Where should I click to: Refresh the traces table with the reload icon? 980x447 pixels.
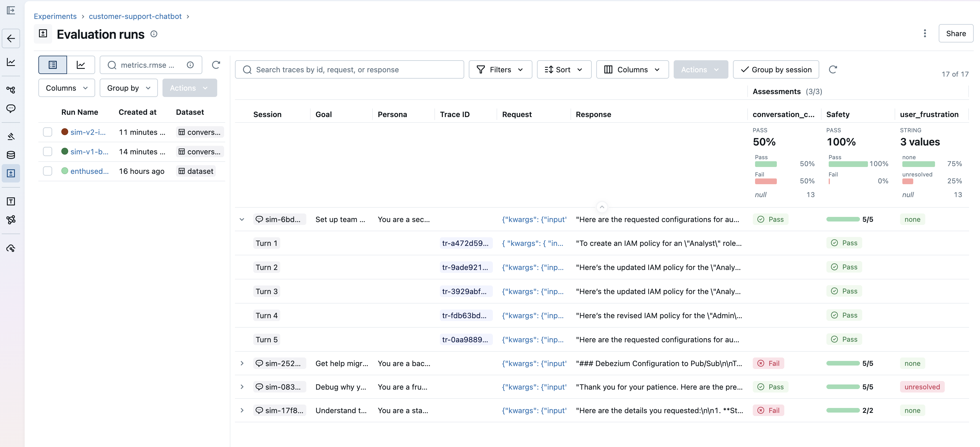point(833,69)
